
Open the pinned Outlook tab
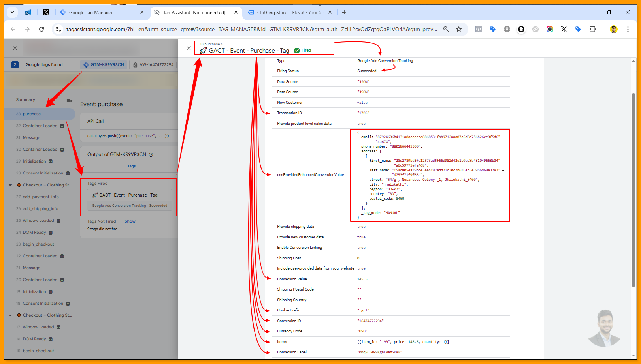[28, 12]
